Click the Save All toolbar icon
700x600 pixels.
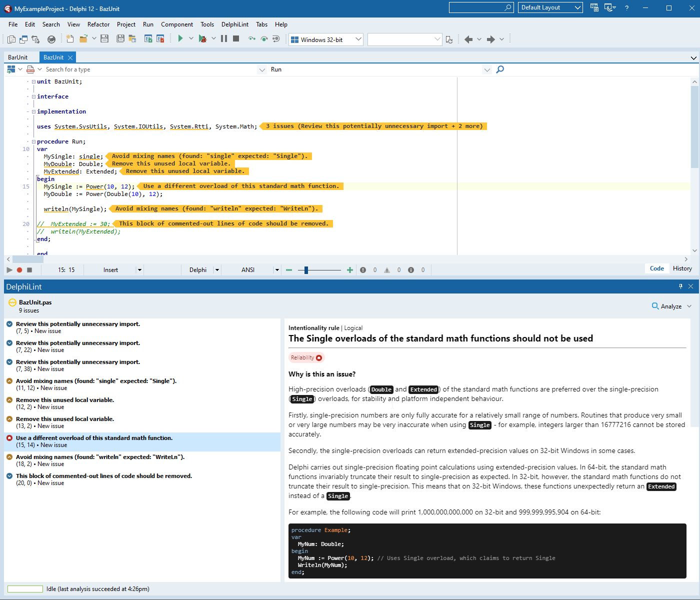point(120,39)
